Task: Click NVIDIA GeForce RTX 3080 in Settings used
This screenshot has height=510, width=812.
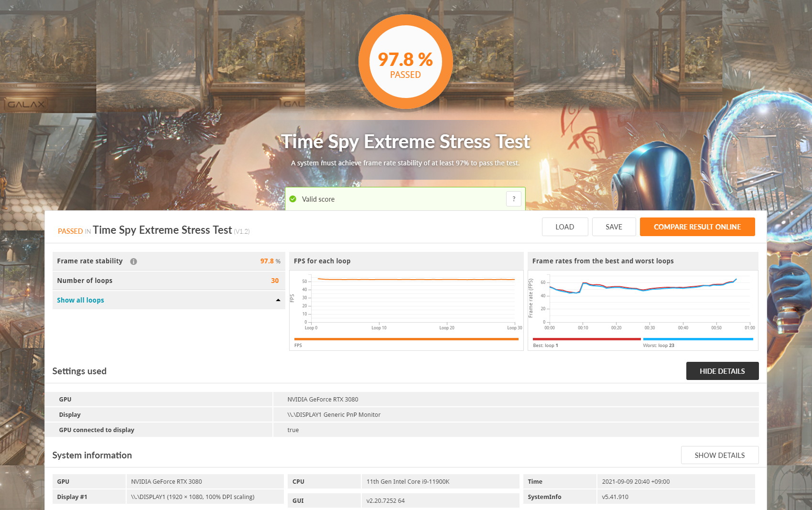Action: point(323,400)
